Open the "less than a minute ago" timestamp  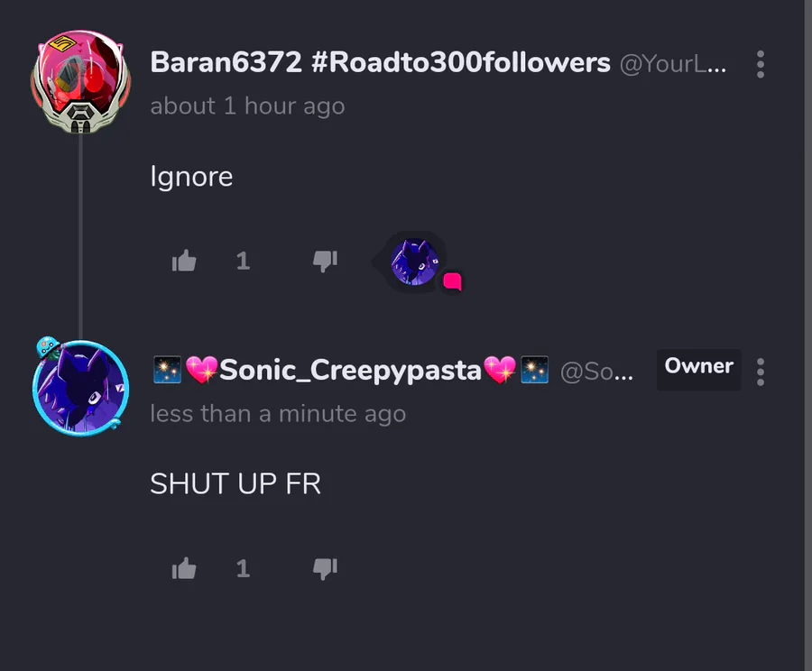point(278,413)
